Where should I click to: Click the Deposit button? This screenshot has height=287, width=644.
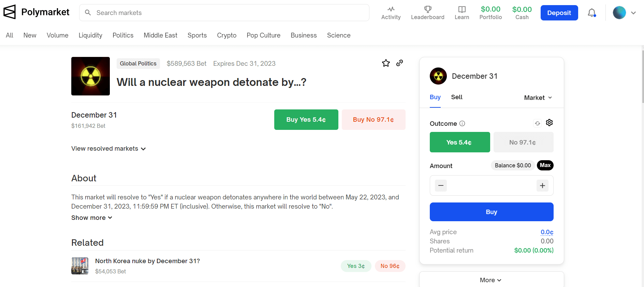pyautogui.click(x=559, y=13)
